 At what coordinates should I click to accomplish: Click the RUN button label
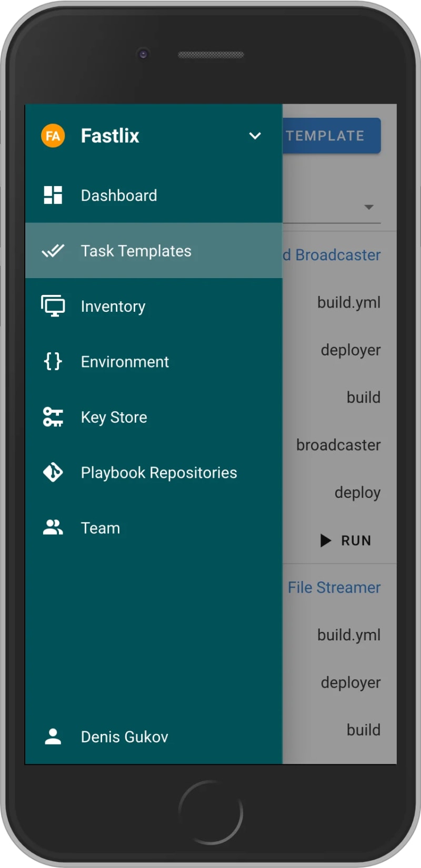[x=356, y=540]
